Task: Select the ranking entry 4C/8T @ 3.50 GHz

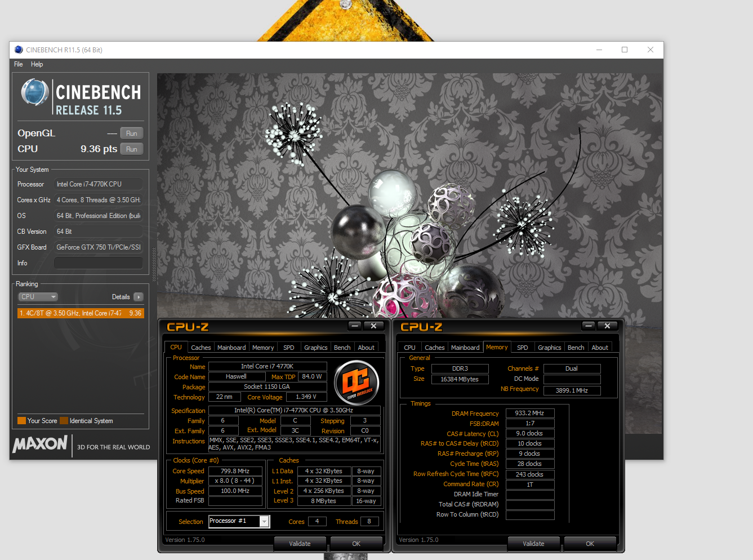Action: pyautogui.click(x=81, y=313)
